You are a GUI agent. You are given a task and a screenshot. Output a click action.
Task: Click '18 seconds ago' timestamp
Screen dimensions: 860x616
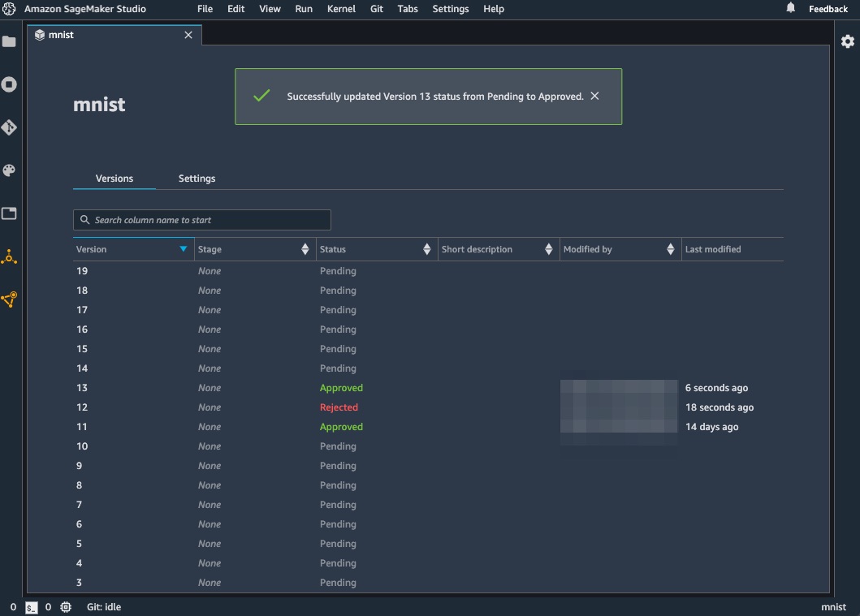(x=719, y=407)
